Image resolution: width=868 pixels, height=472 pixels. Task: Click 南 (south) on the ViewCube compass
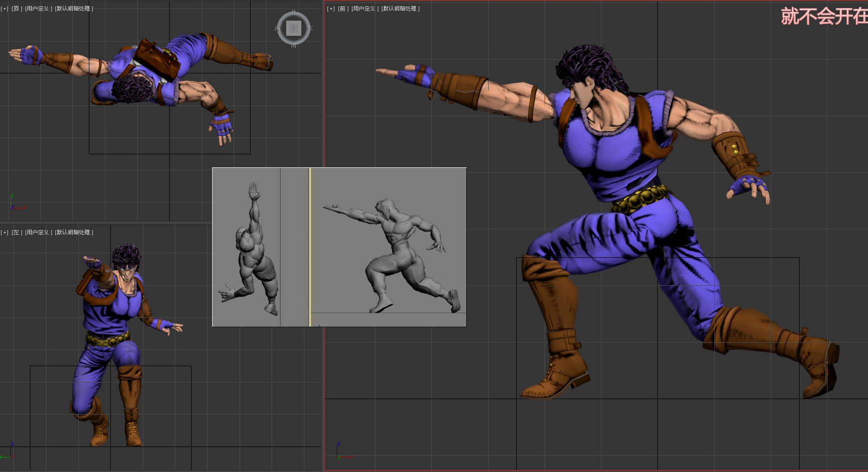pyautogui.click(x=293, y=45)
